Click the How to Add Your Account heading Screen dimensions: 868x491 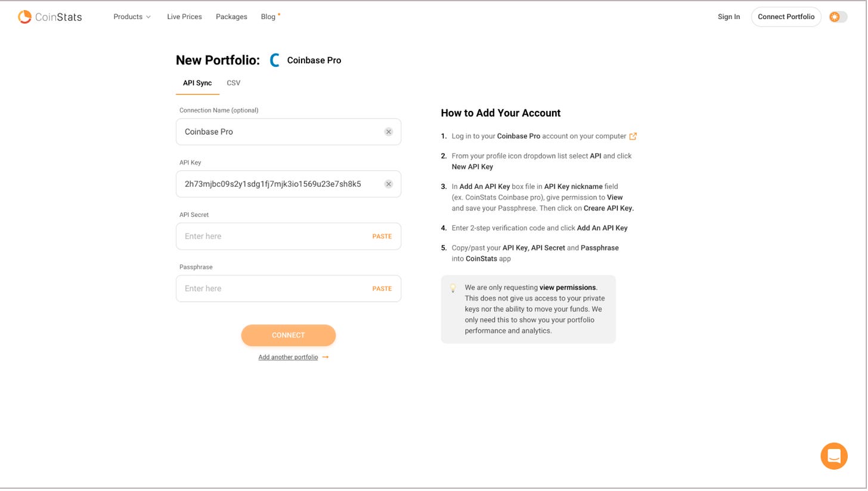(x=501, y=113)
